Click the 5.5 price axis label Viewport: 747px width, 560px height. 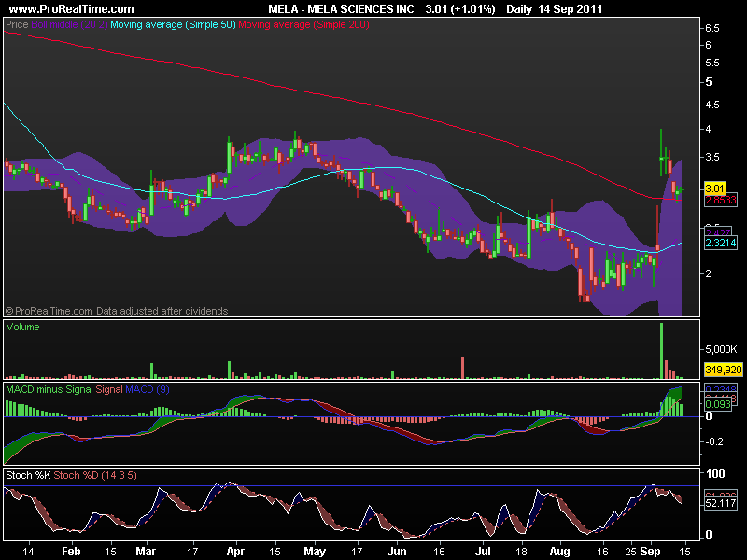[x=712, y=63]
